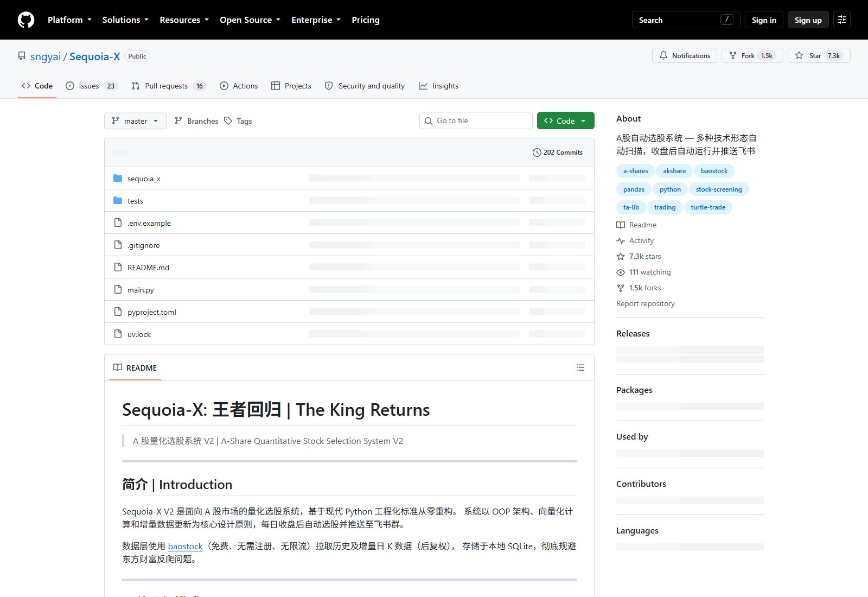Open the Issues tab
Screen dimensions: 868x597
tap(91, 86)
